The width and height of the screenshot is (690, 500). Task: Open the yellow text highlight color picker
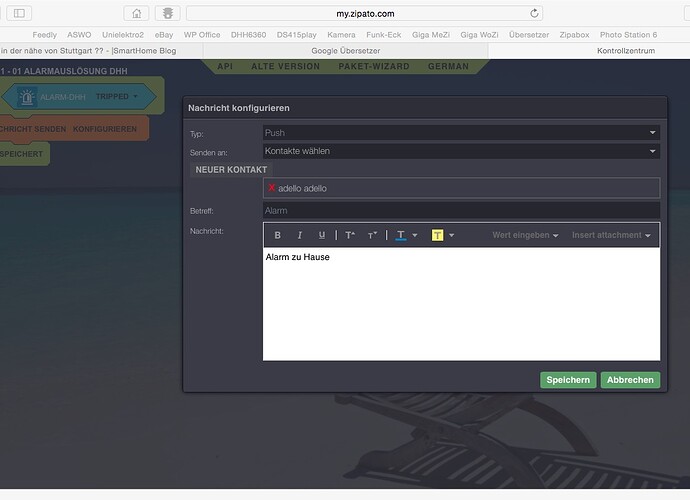tap(442, 235)
